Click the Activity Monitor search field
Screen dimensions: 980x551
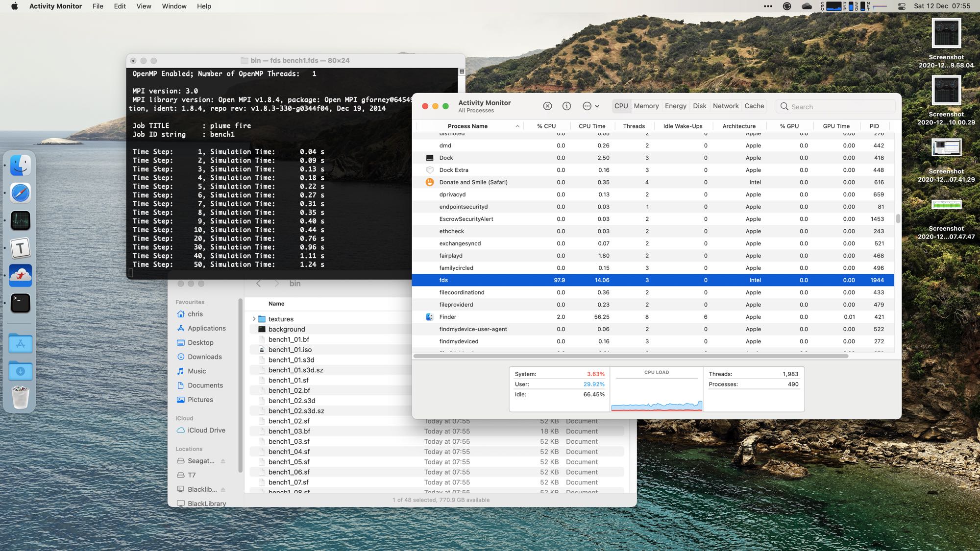click(835, 106)
